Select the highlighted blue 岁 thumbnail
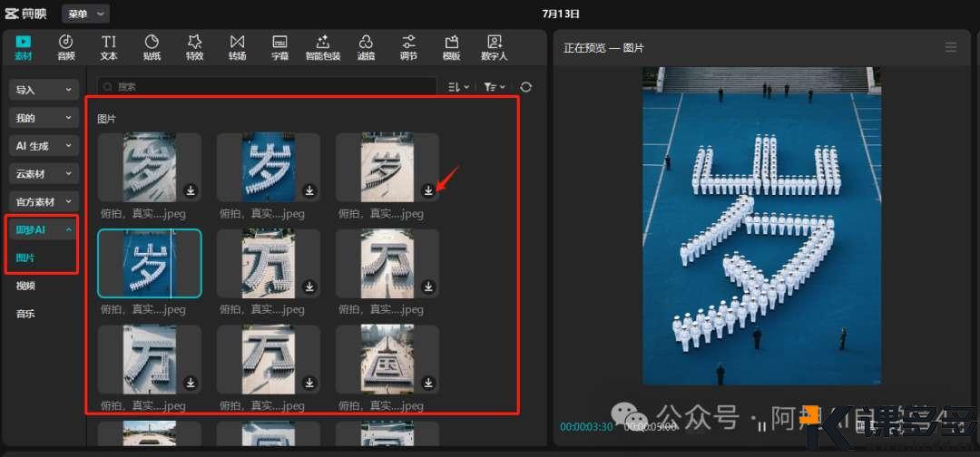Screen dimensions: 980x457 click(x=150, y=264)
